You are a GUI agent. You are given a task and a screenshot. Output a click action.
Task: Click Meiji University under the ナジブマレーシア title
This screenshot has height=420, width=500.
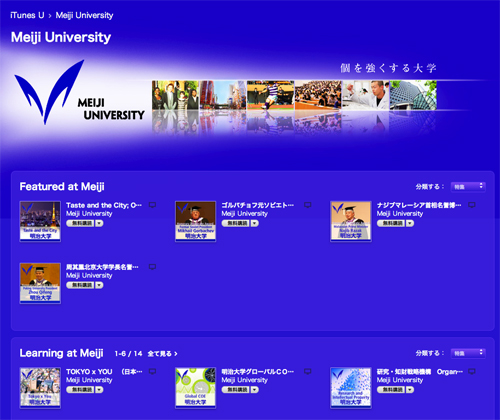point(400,214)
